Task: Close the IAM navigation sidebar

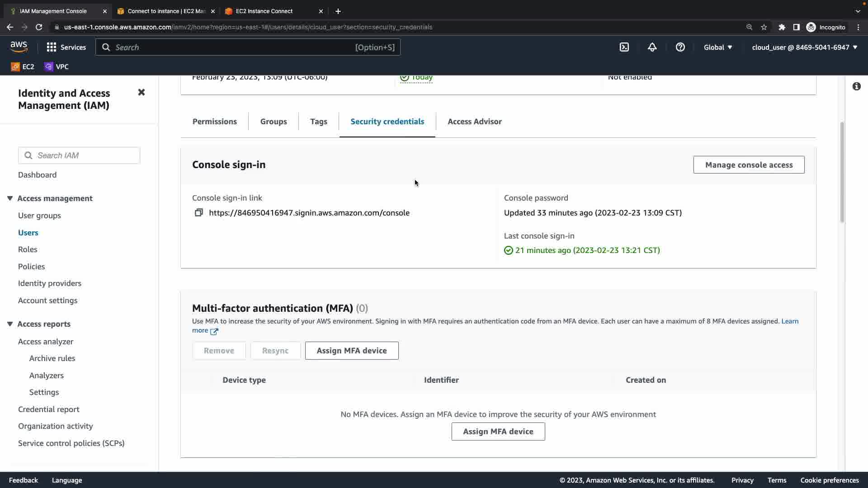Action: pyautogui.click(x=142, y=92)
